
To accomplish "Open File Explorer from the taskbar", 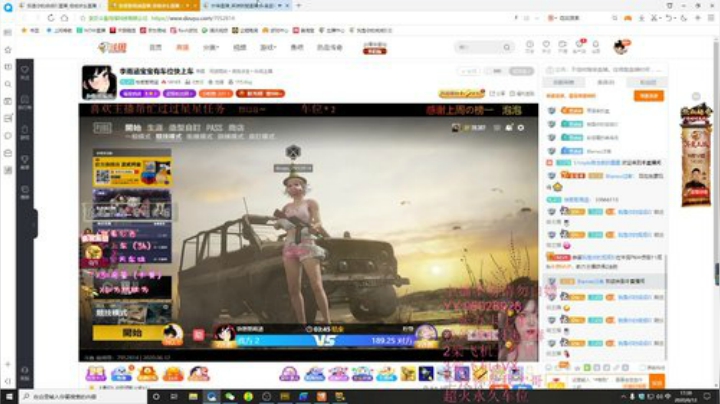I will [193, 397].
